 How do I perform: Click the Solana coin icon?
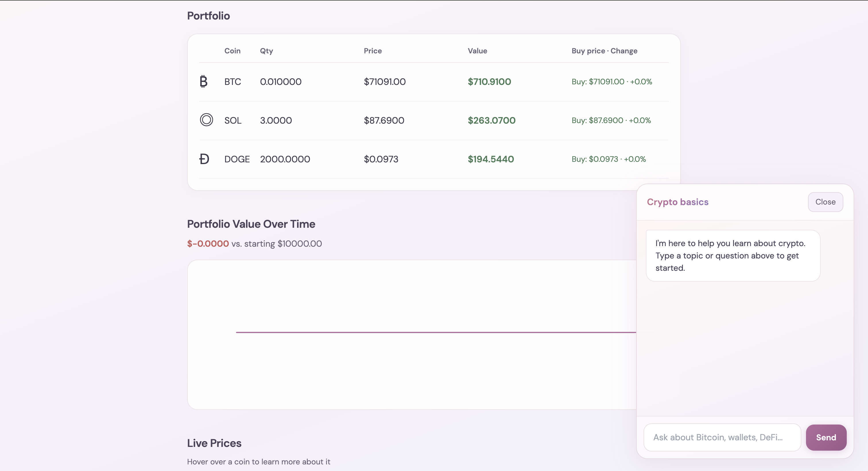206,120
